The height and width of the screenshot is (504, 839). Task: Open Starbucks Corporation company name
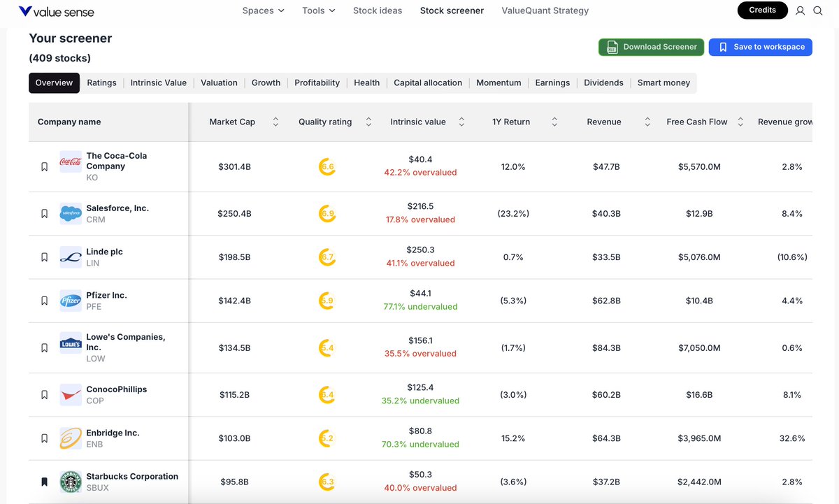132,477
